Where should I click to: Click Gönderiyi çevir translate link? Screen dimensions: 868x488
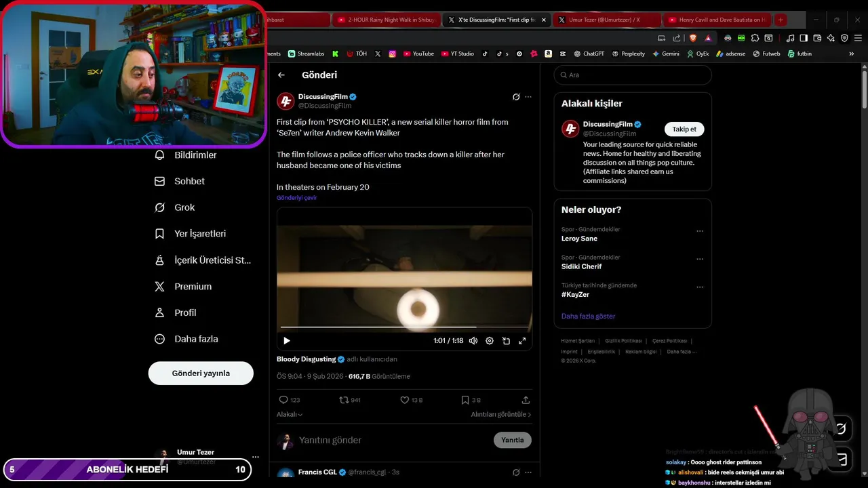[296, 198]
